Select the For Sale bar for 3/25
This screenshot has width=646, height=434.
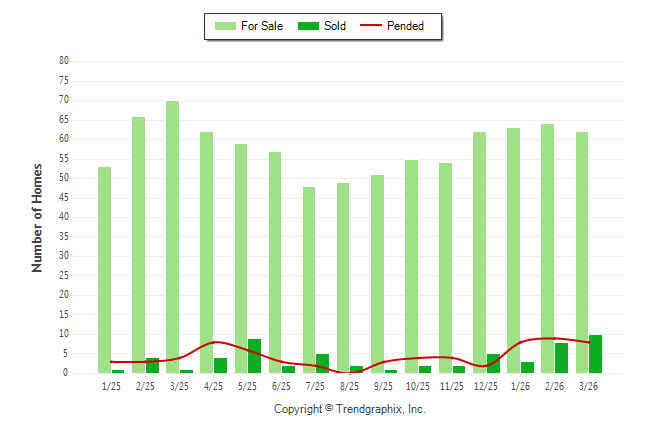pos(173,237)
